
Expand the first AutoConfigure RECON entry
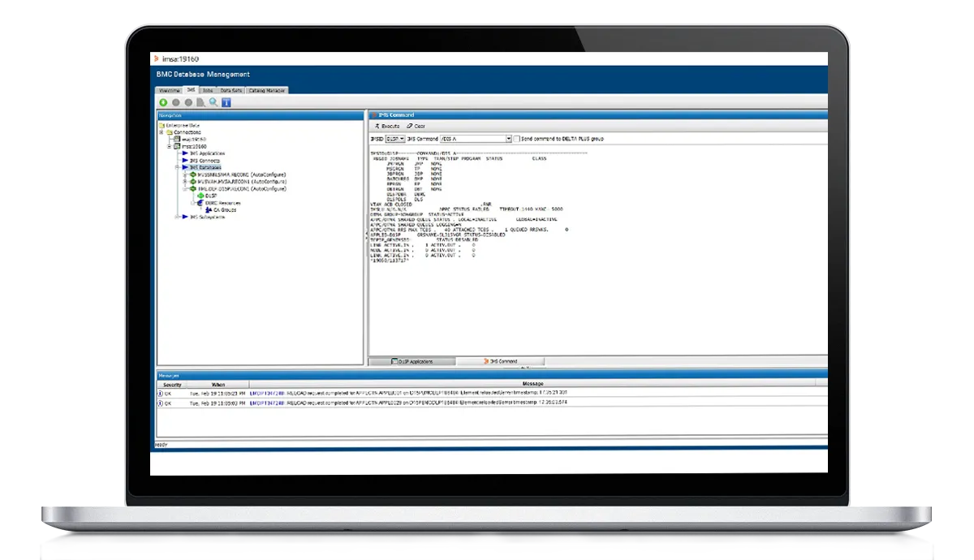[x=184, y=174]
